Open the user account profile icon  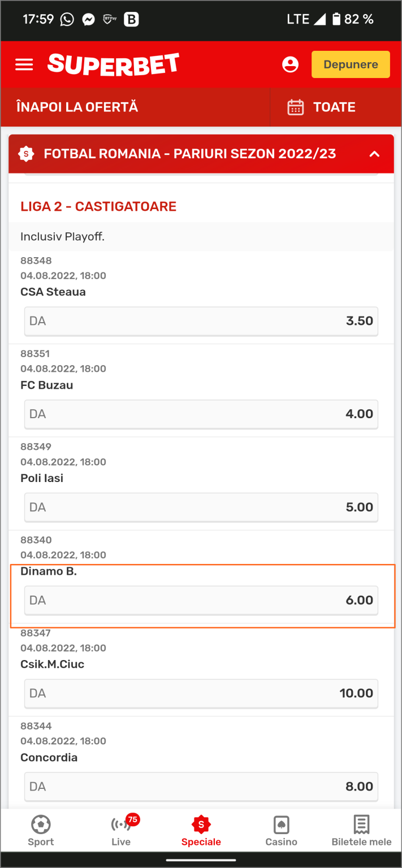tap(290, 64)
